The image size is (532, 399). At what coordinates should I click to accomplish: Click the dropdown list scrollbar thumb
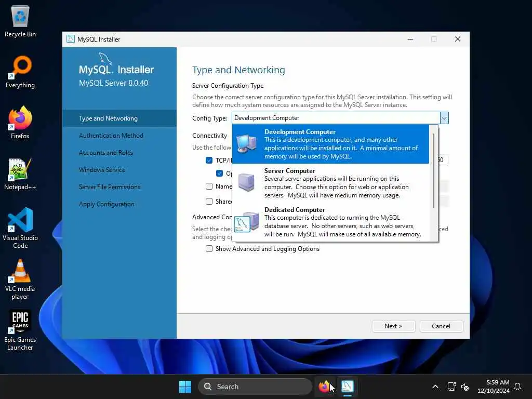tap(434, 170)
